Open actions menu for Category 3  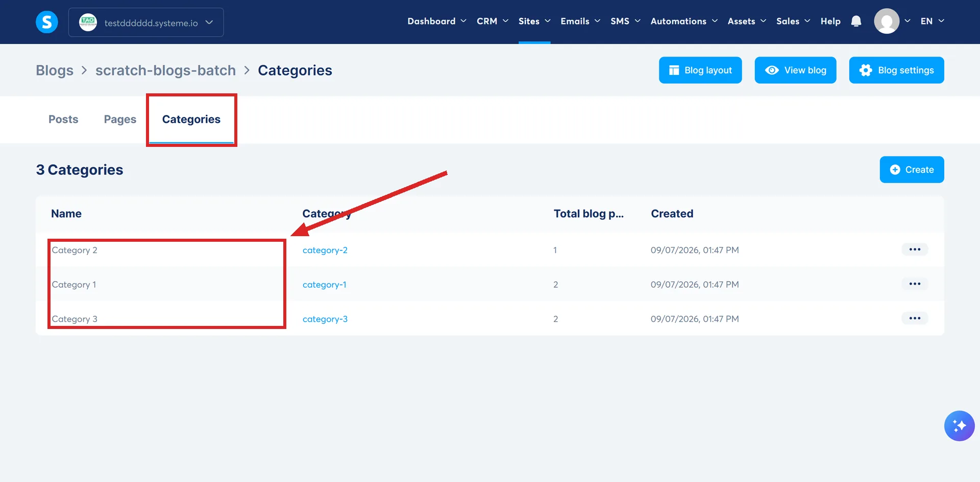pyautogui.click(x=915, y=318)
